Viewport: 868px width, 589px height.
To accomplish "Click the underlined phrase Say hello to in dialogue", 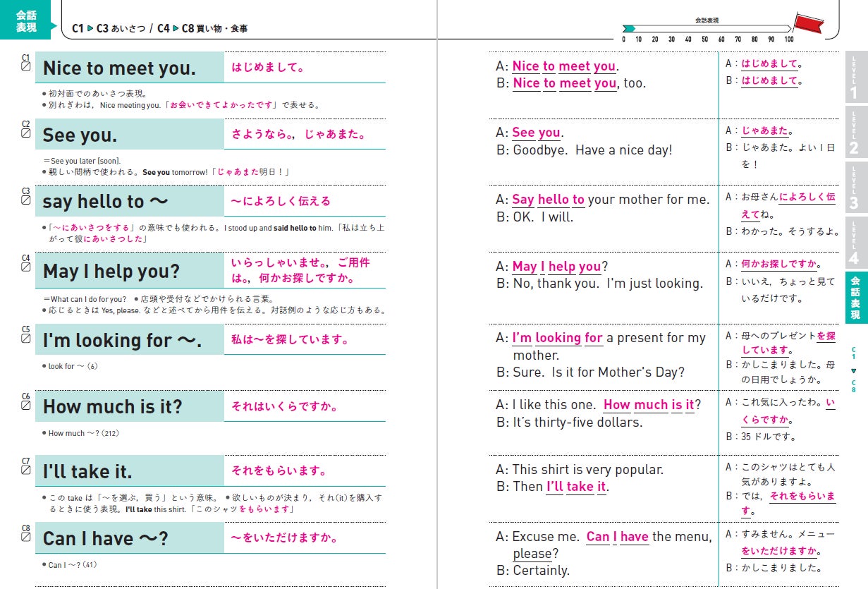I will 548,200.
